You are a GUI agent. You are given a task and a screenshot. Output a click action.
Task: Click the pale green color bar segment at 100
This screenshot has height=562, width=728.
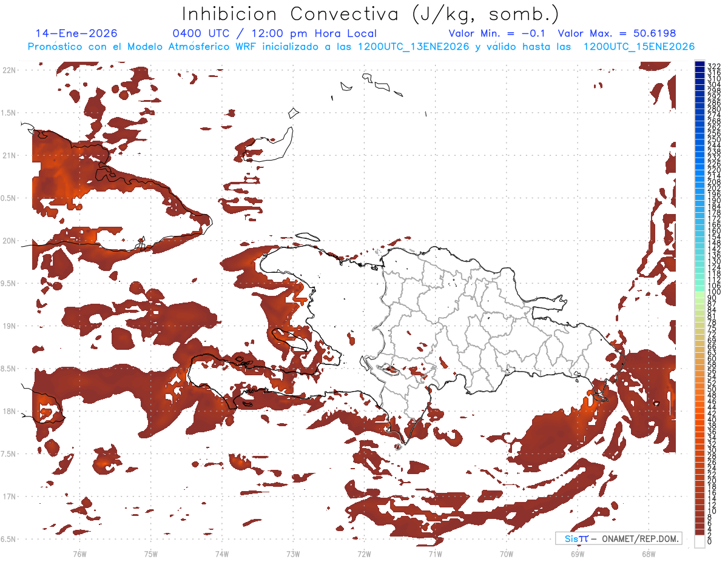(x=699, y=293)
